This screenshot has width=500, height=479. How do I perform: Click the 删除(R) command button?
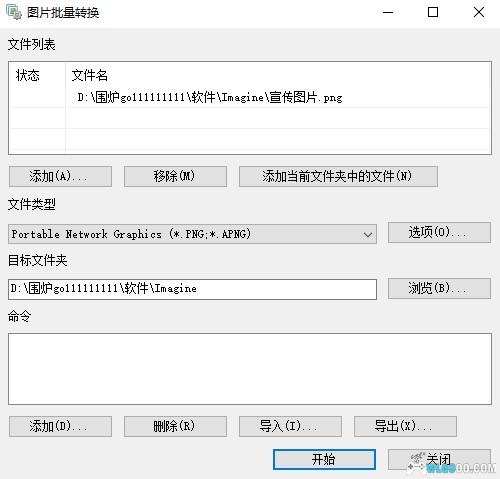click(x=175, y=426)
